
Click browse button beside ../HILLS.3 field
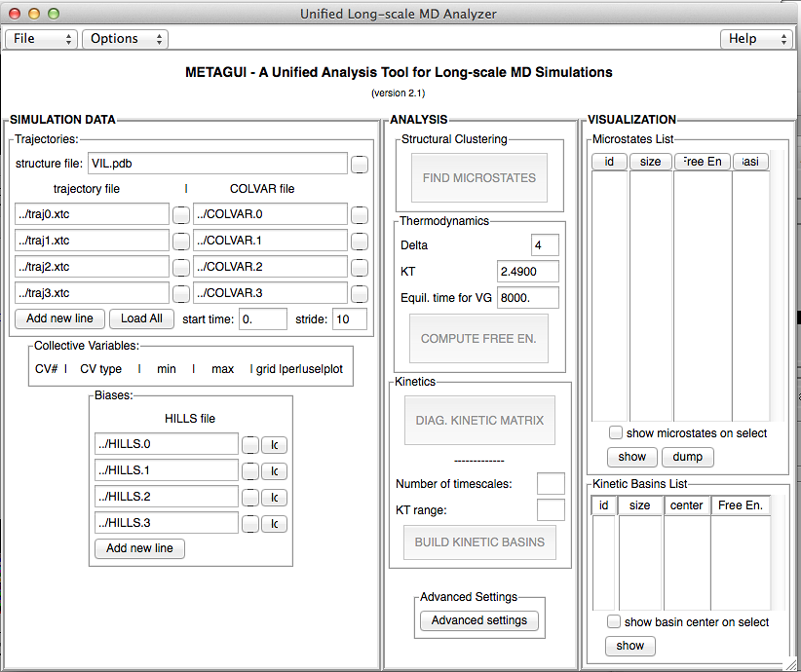tap(250, 524)
